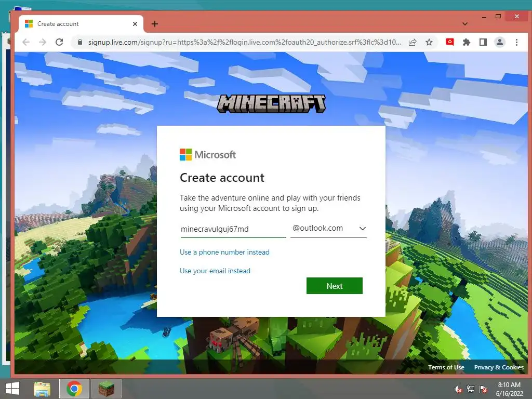Screen dimensions: 532x399
Task: Open Terms of Use link
Action: (446, 367)
